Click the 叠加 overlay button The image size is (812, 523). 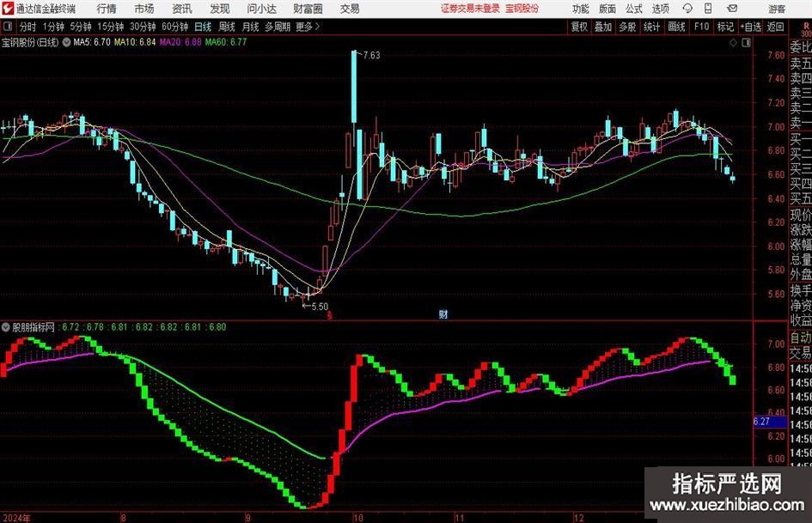[603, 27]
